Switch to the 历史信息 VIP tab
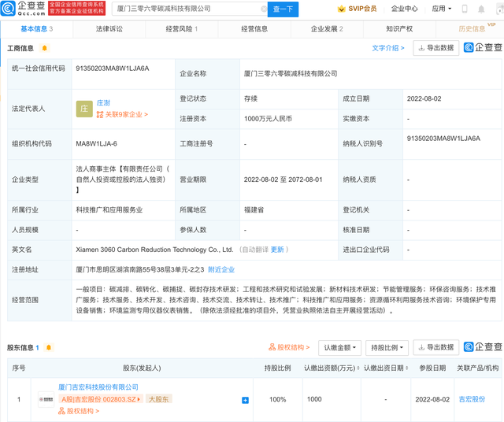This screenshot has width=504, height=422. [472, 29]
